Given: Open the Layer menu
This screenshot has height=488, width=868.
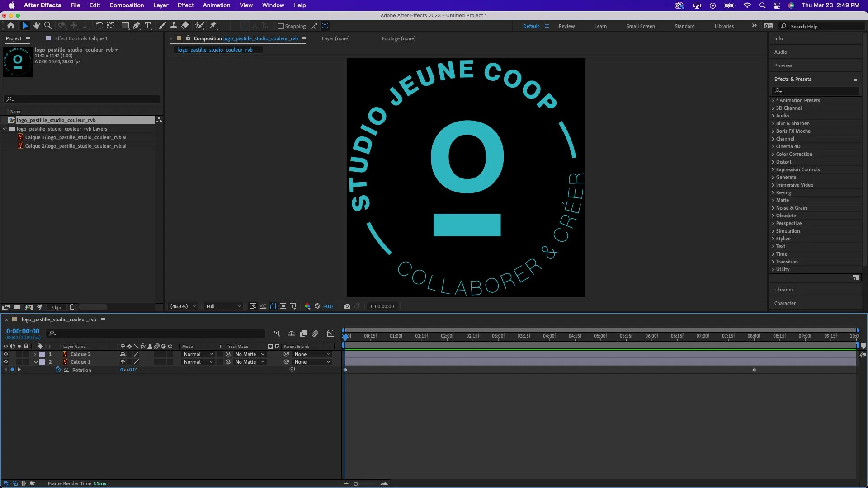Looking at the screenshot, I should [160, 5].
